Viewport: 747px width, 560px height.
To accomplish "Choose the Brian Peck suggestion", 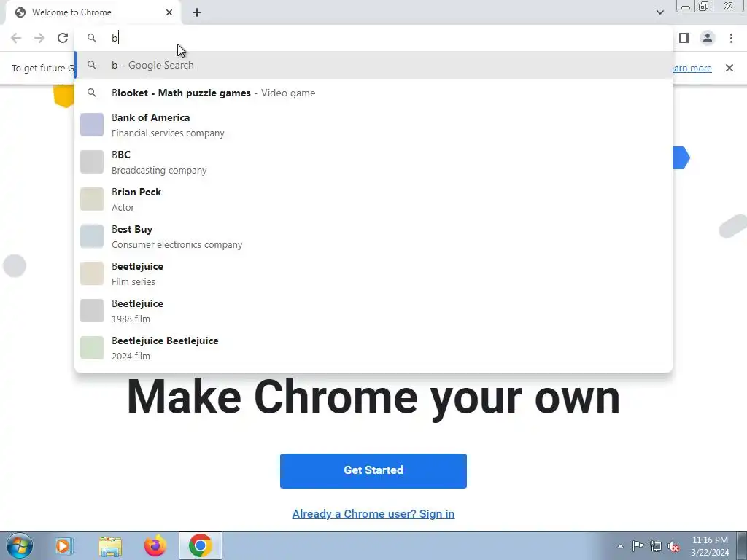I will [373, 199].
